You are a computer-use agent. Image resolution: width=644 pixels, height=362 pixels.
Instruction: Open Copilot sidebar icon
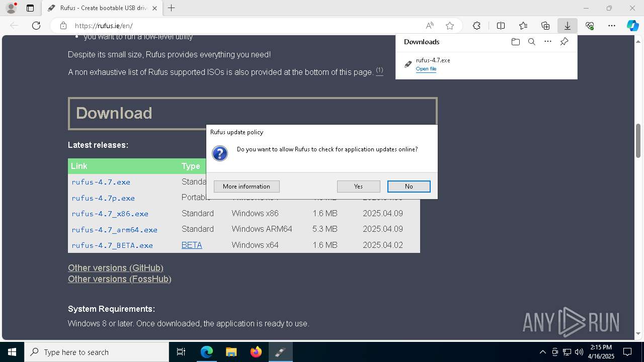(x=632, y=26)
